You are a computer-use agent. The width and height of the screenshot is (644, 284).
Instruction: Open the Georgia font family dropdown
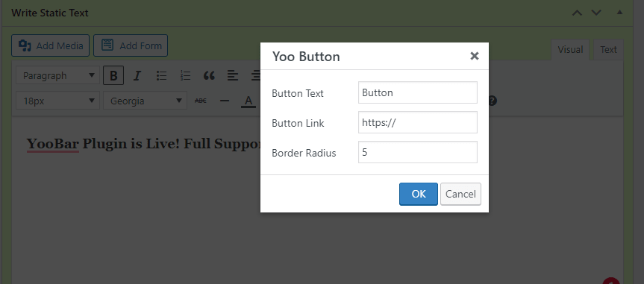[x=145, y=101]
